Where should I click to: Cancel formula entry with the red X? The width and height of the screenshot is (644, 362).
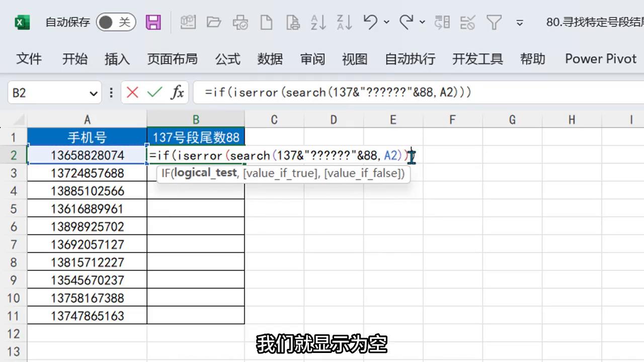click(132, 93)
